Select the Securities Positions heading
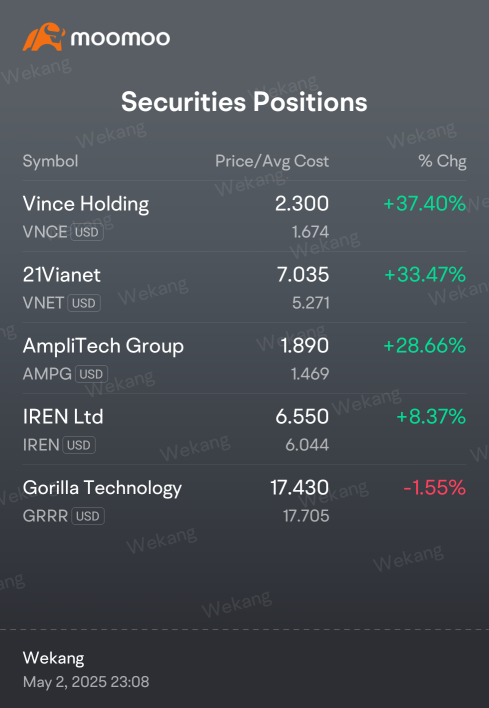The height and width of the screenshot is (708, 489). [x=244, y=102]
